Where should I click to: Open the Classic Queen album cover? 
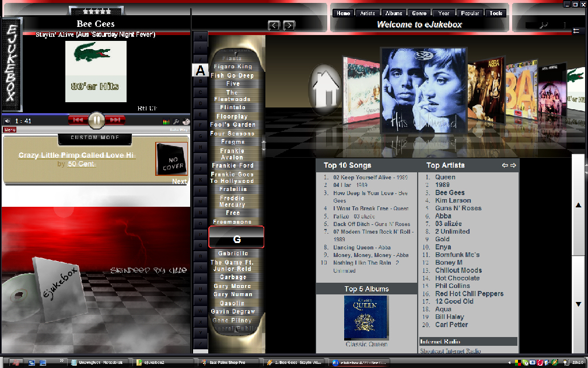point(366,317)
